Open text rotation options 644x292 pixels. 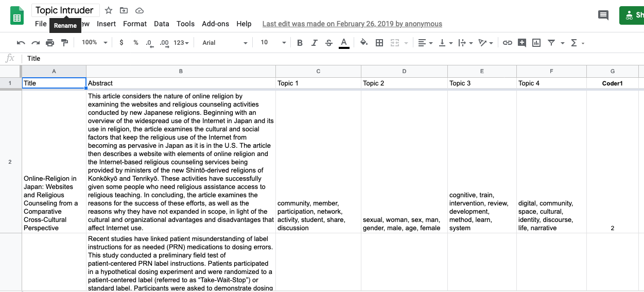(485, 43)
